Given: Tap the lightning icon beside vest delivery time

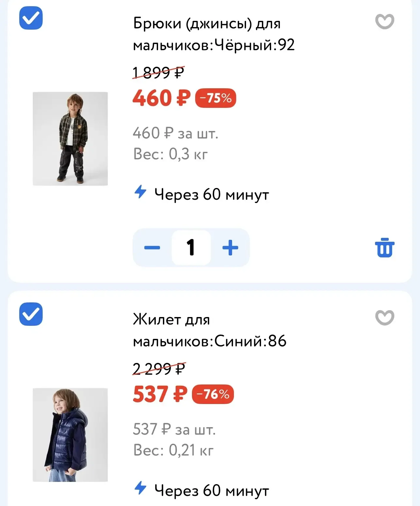Looking at the screenshot, I should (140, 488).
